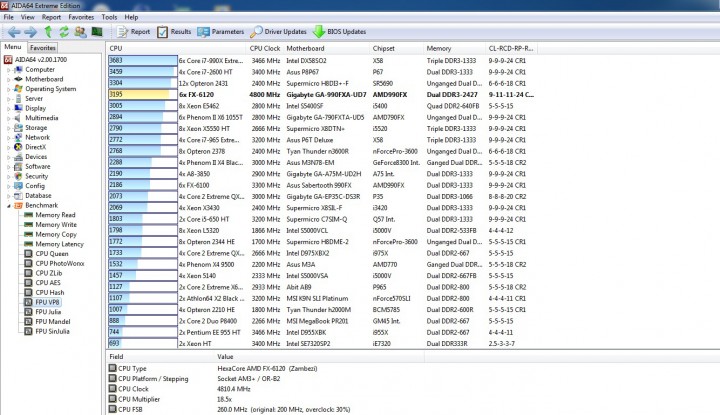Open the CPU Queen benchmark
This screenshot has height=415, width=720.
point(46,253)
